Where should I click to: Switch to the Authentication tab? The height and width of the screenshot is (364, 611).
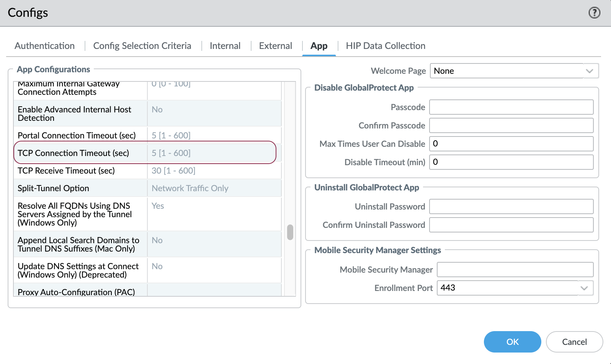tap(44, 46)
